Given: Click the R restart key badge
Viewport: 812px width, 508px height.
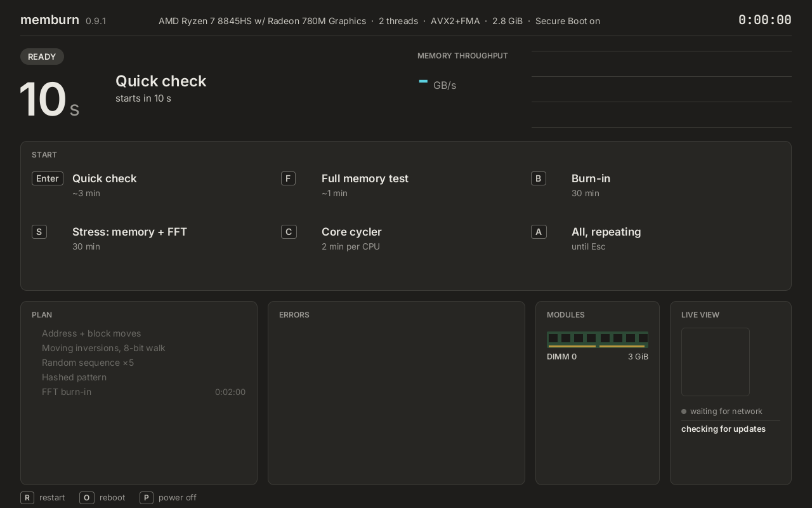Looking at the screenshot, I should click(x=27, y=498).
